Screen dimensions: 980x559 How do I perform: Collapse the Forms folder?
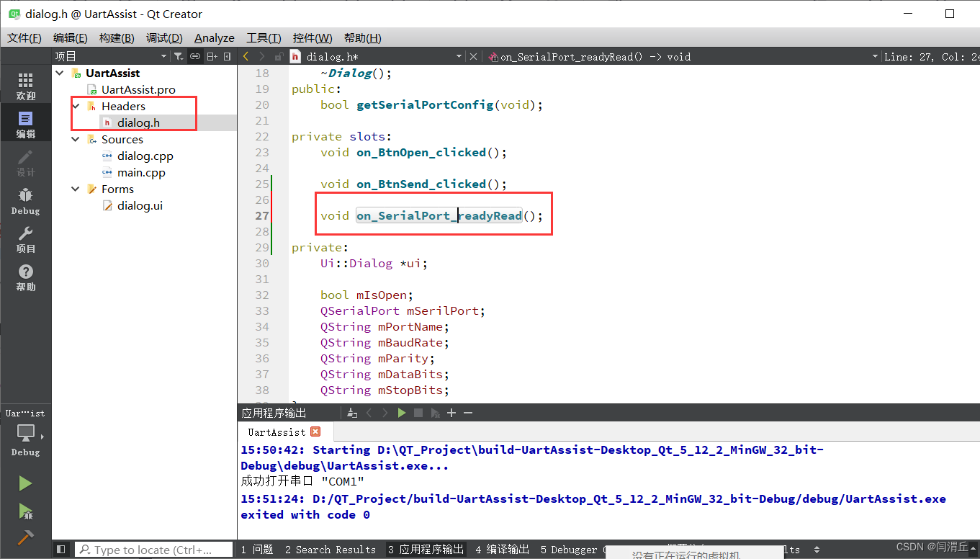[76, 189]
